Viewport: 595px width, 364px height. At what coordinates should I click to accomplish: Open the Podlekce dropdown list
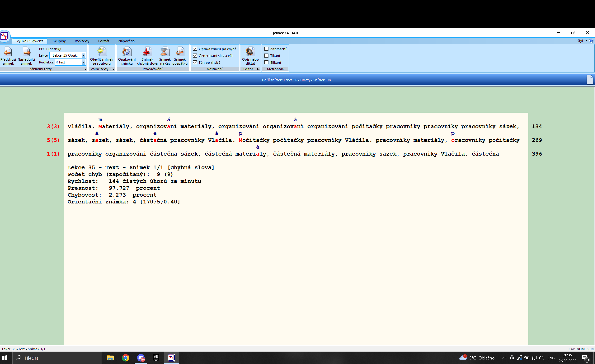(84, 62)
